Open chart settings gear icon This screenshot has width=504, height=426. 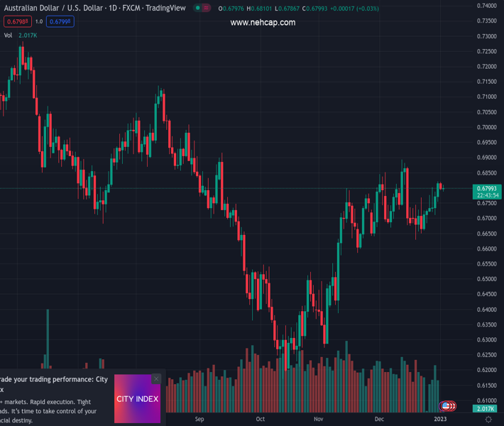[488, 420]
